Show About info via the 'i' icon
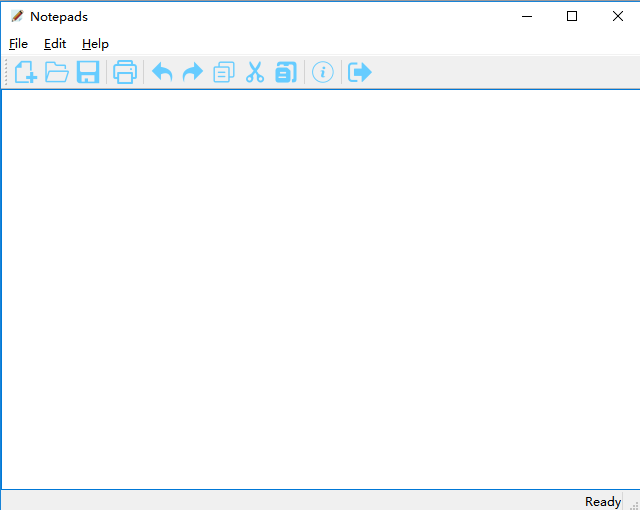The height and width of the screenshot is (510, 640). point(323,72)
